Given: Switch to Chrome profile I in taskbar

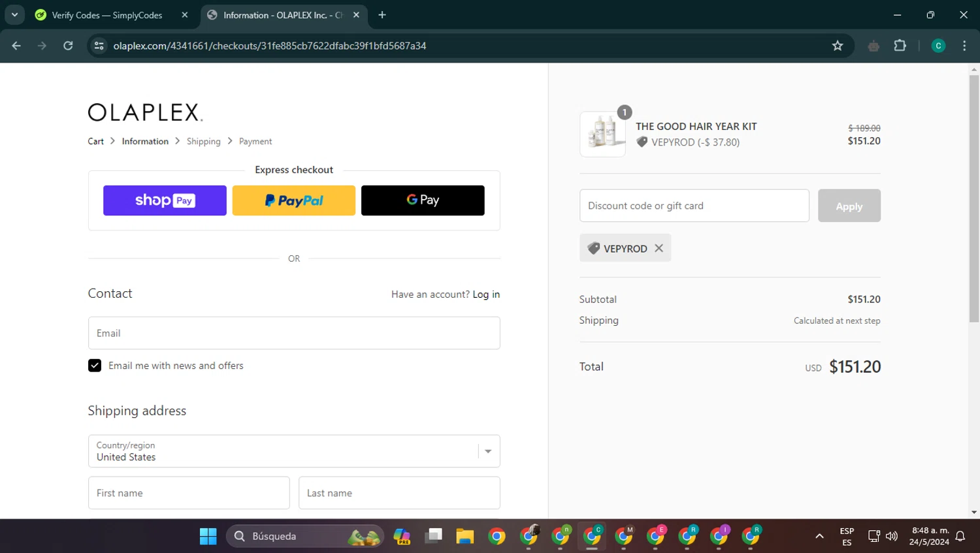Looking at the screenshot, I should click(719, 536).
